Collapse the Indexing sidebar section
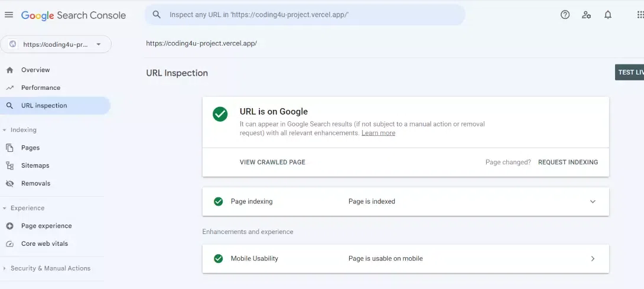The image size is (644, 289). [x=5, y=130]
